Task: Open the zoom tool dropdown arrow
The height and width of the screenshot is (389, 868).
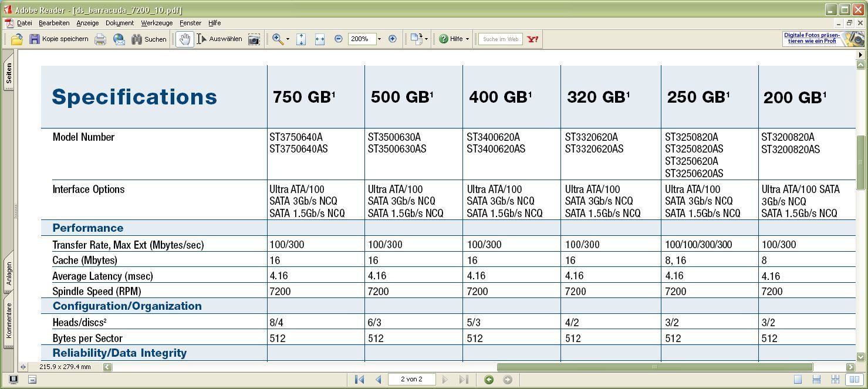Action: 288,39
